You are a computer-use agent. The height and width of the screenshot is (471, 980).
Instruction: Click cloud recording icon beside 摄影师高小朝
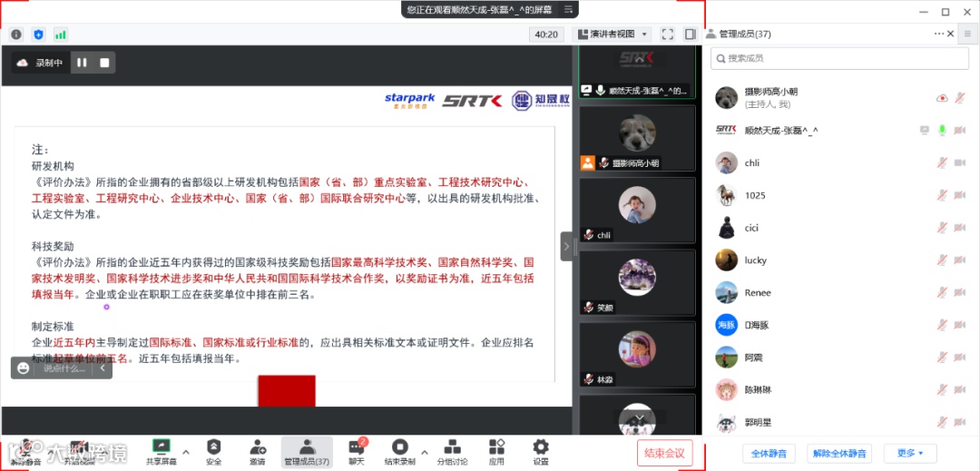942,98
